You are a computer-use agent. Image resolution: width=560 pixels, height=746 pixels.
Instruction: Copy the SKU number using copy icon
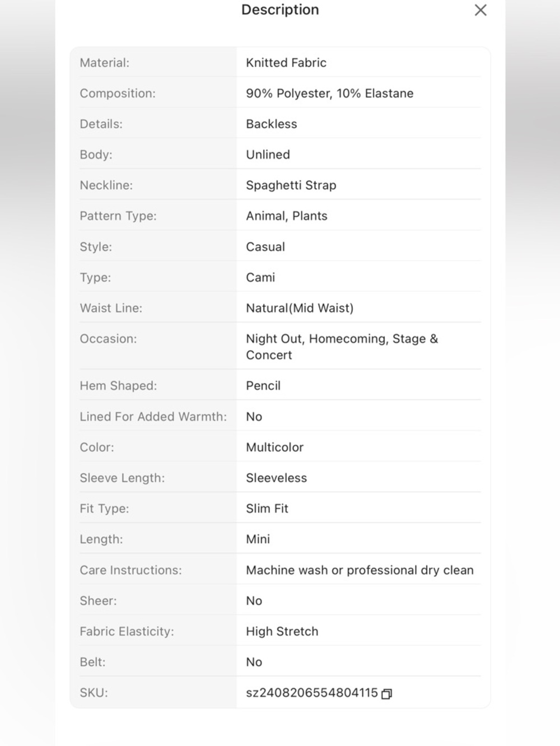click(x=386, y=694)
